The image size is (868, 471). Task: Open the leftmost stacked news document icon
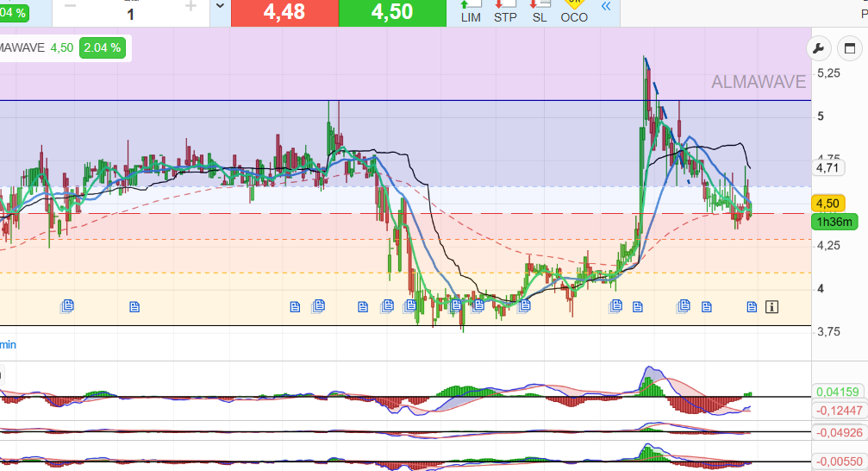point(67,306)
